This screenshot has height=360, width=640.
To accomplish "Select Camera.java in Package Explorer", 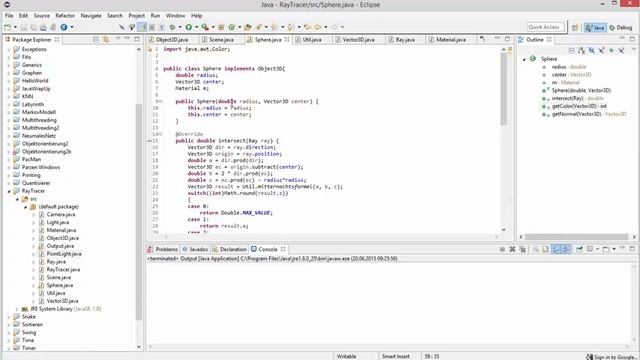I will (61, 215).
